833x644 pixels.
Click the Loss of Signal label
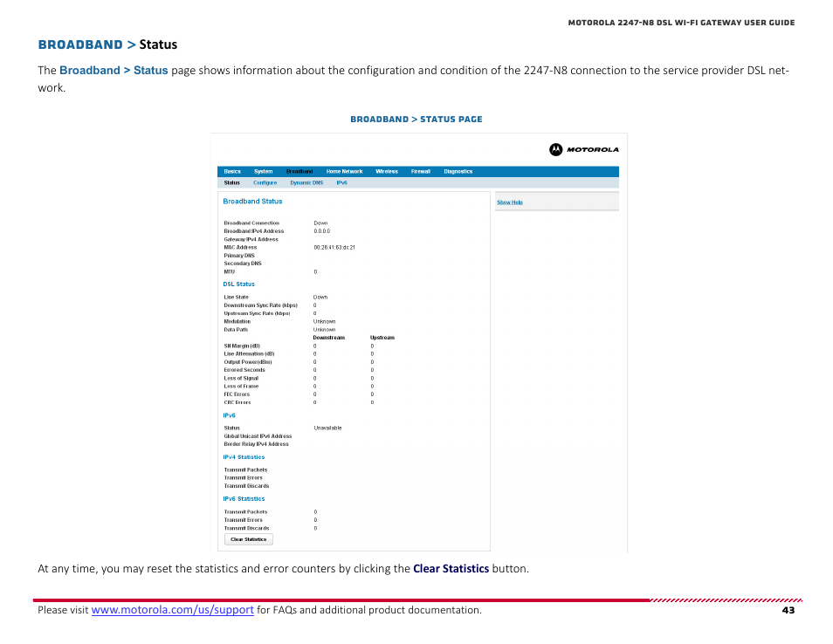241,379
